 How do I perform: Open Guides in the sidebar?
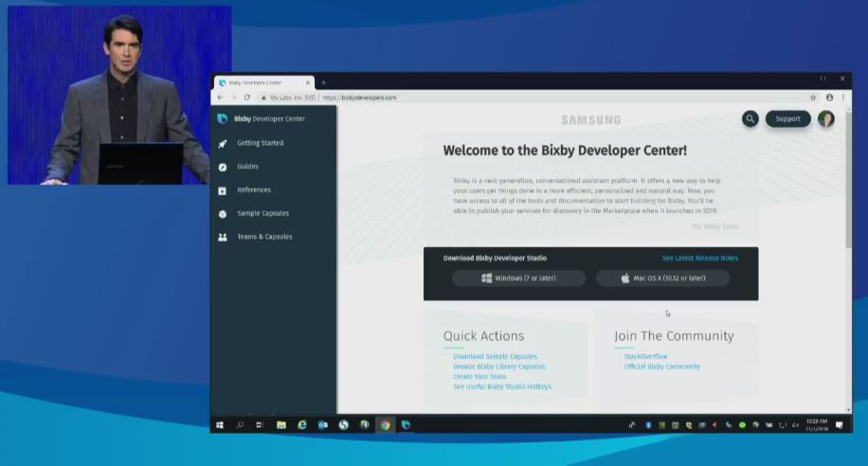tap(247, 166)
